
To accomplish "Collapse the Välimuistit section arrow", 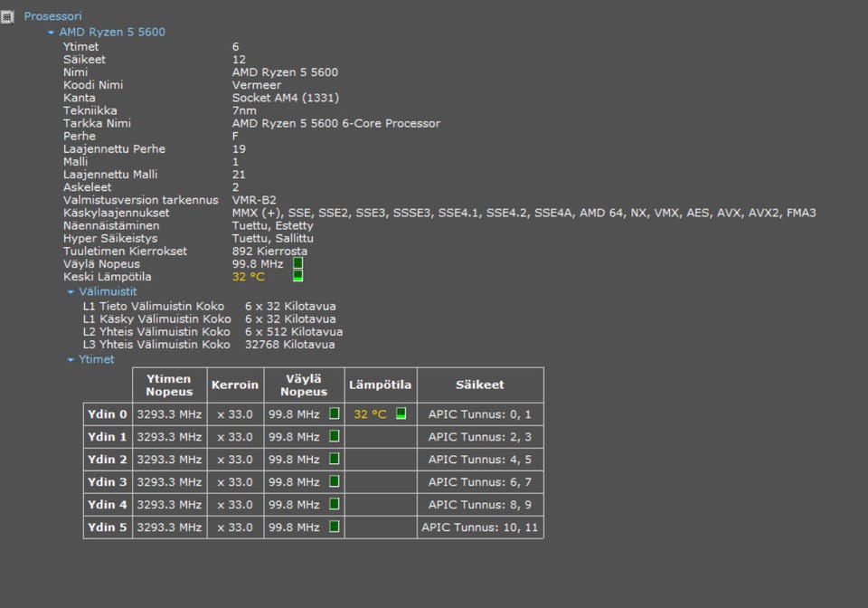I will (x=71, y=292).
